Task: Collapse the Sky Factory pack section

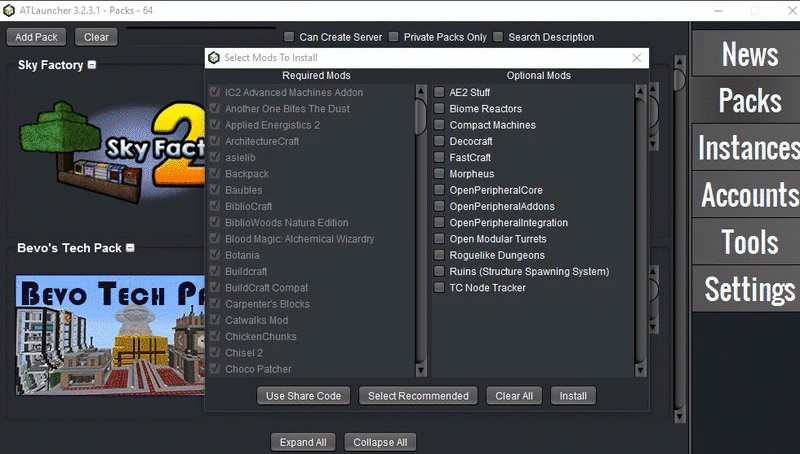Action: pyautogui.click(x=92, y=65)
